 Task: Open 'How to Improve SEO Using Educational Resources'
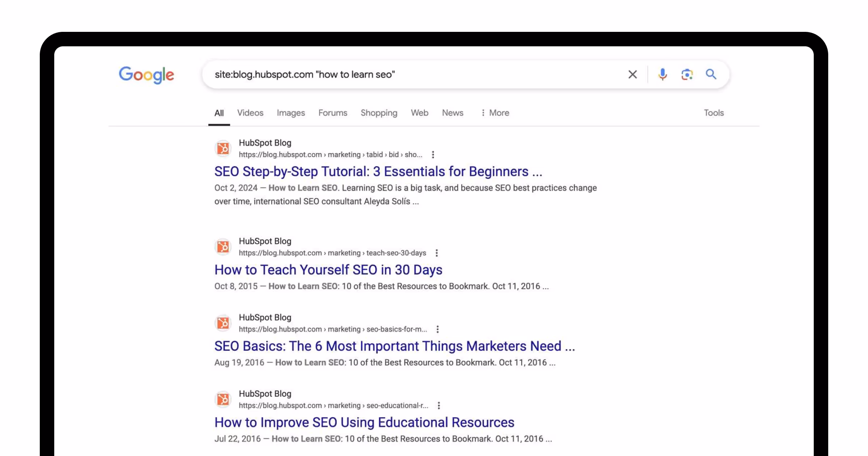[364, 422]
